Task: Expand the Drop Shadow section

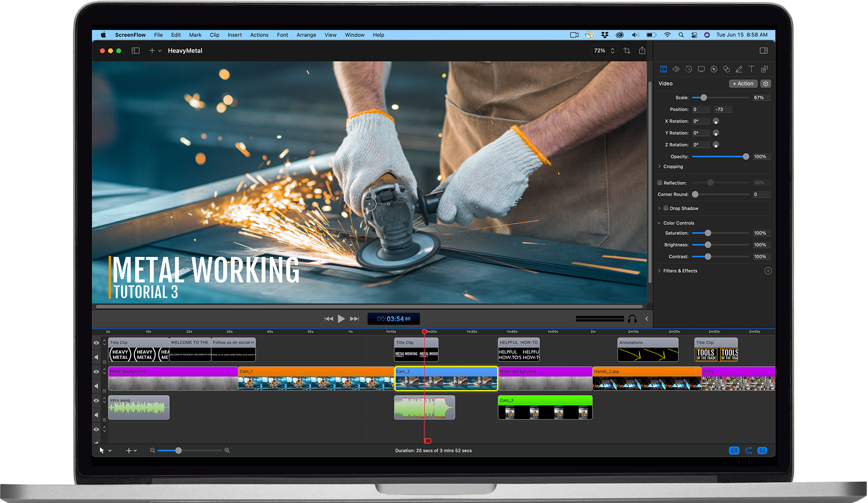Action: pyautogui.click(x=660, y=208)
